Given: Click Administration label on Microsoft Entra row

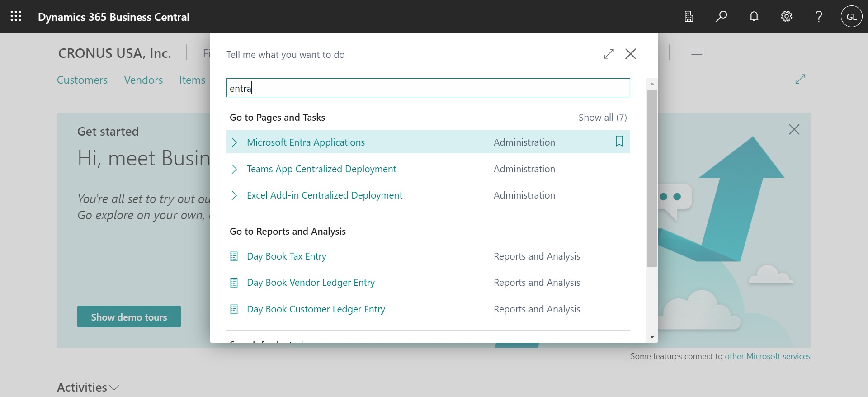Looking at the screenshot, I should pos(524,142).
